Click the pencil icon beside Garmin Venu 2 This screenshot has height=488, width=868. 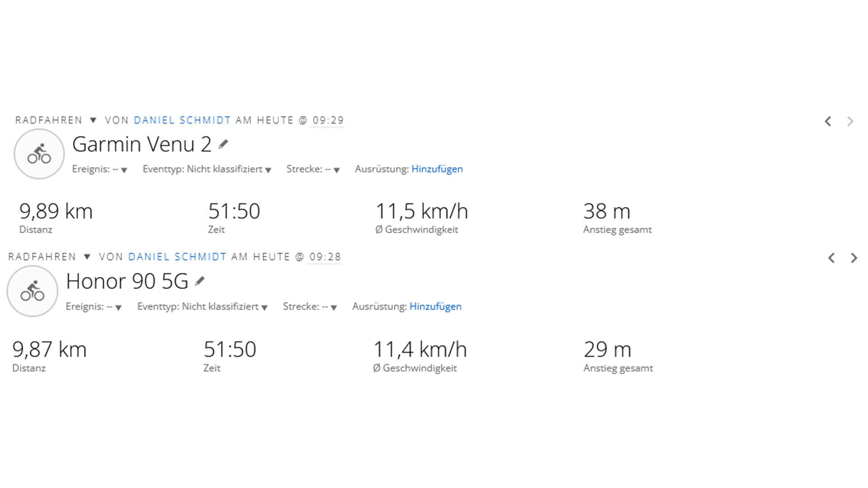coord(223,145)
